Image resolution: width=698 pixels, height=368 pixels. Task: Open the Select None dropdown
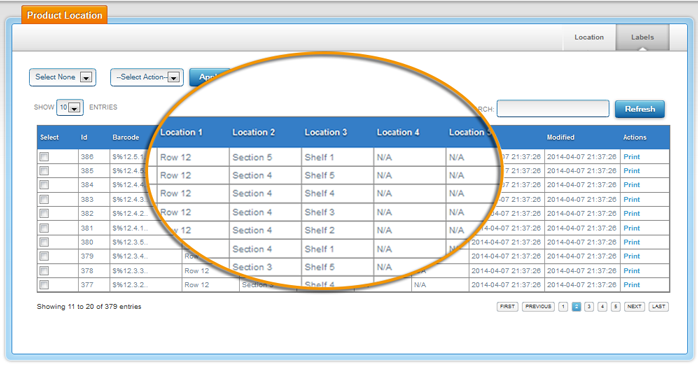pos(63,77)
